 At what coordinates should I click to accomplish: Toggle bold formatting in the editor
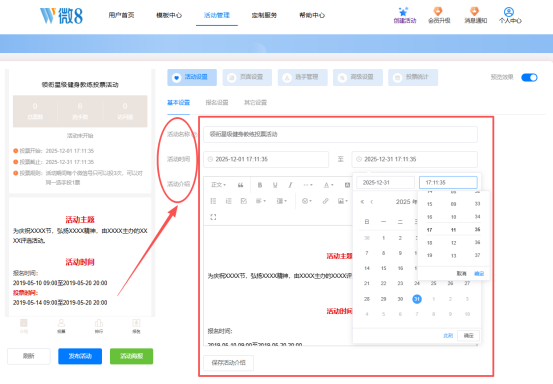(260, 185)
